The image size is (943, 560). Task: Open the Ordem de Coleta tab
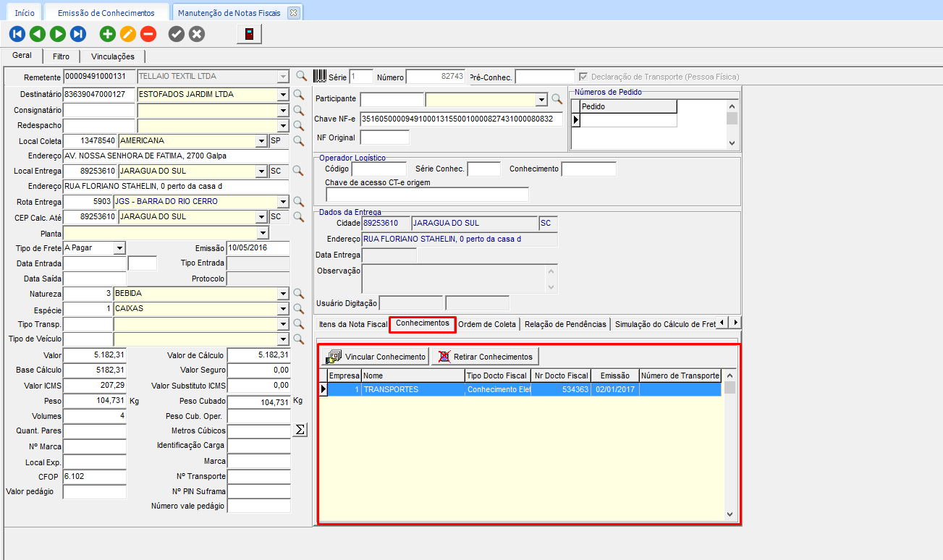point(487,324)
